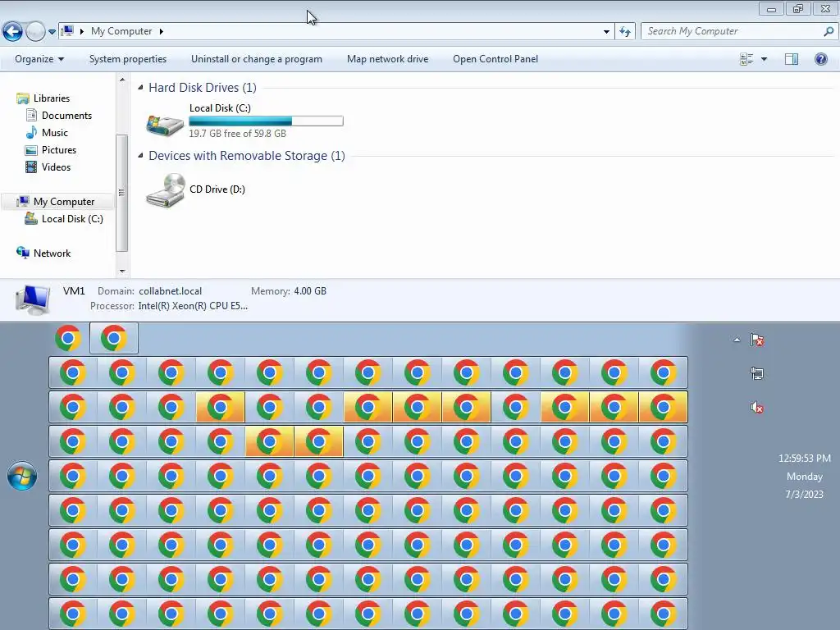Click the Network globe icon in sidebar

[23, 253]
